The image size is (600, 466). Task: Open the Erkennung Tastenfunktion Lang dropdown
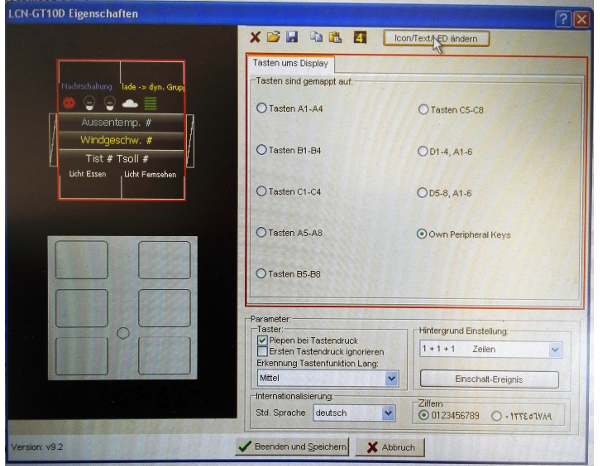(x=391, y=379)
